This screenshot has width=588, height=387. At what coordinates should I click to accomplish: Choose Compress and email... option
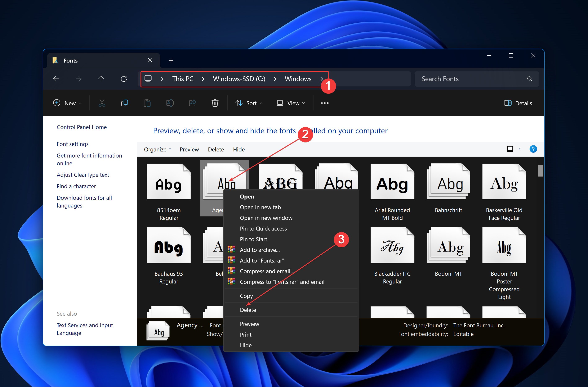291,271
